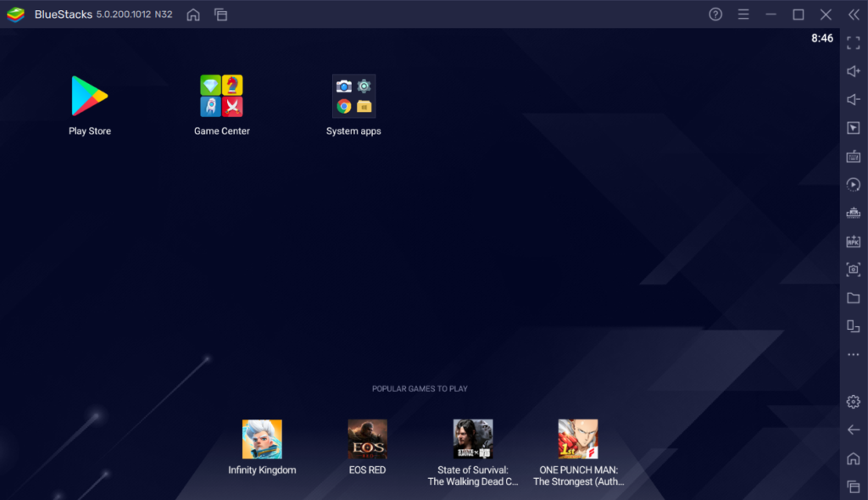Open the Game Center
868x500 pixels.
221,96
